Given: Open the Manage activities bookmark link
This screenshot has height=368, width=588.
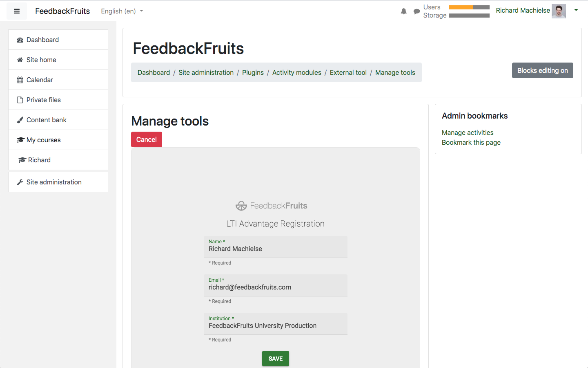Looking at the screenshot, I should [467, 132].
